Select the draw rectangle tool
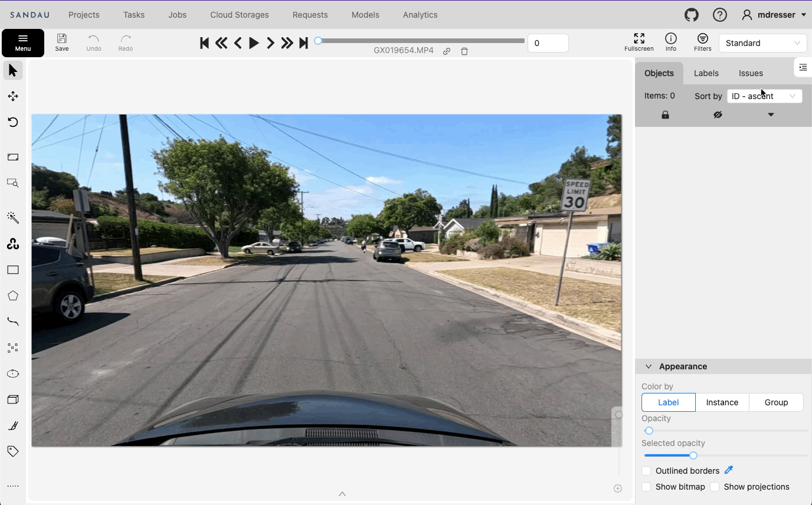 click(x=13, y=270)
